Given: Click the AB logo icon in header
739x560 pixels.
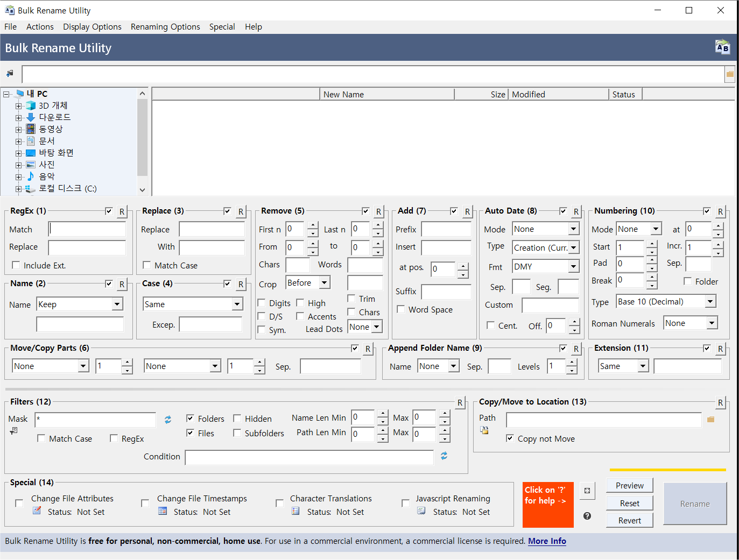Looking at the screenshot, I should point(722,47).
